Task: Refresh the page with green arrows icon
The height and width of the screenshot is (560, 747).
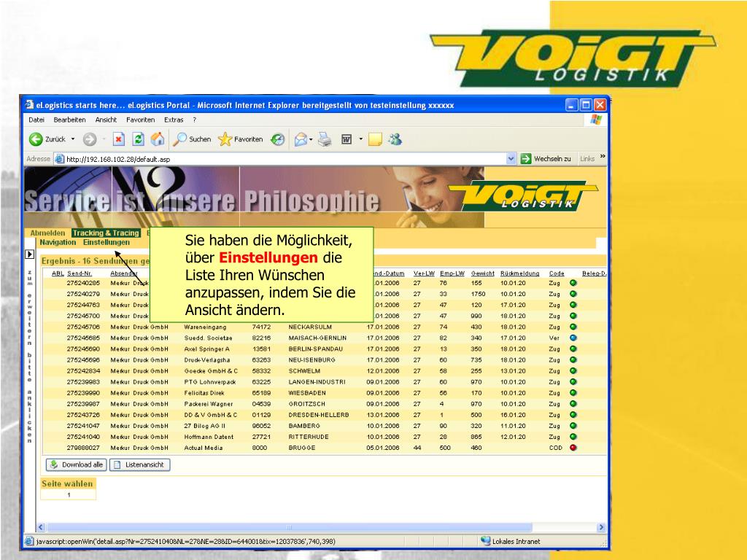Action: click(138, 139)
